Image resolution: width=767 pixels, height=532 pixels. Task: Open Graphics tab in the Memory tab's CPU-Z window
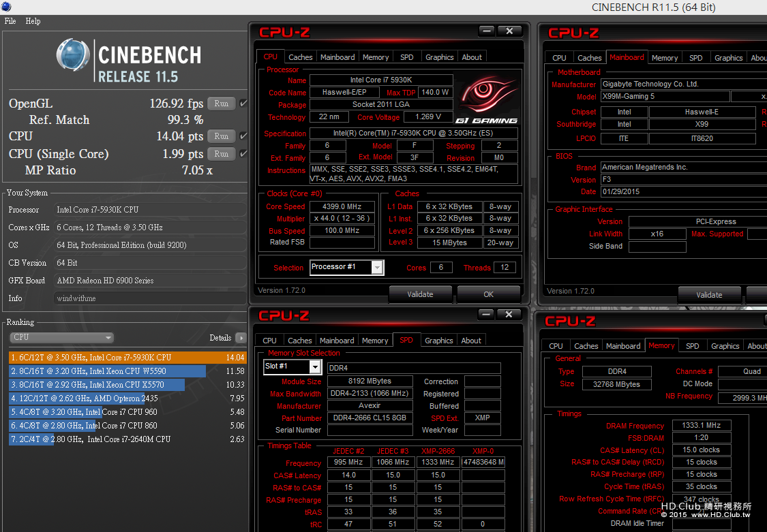coord(725,346)
